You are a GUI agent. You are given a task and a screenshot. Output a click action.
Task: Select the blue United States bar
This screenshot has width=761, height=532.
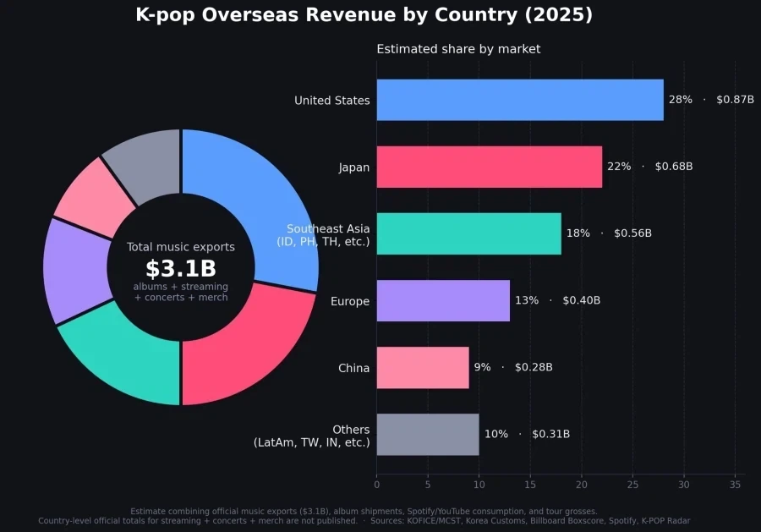pyautogui.click(x=520, y=100)
